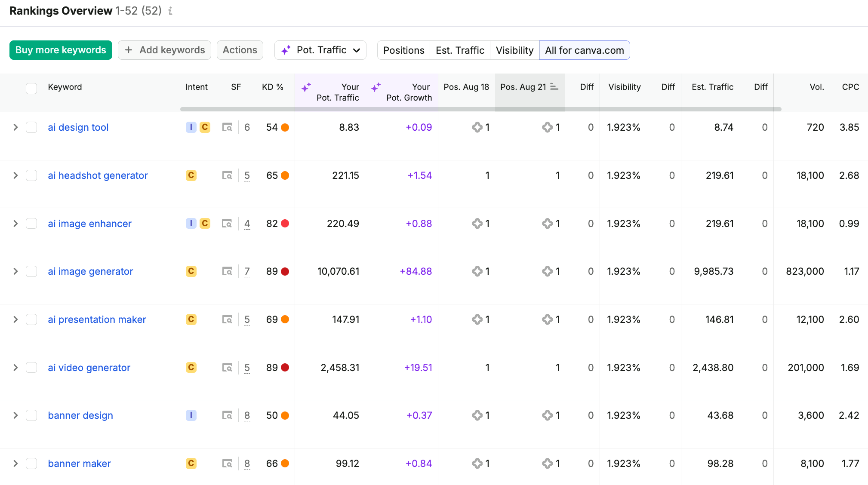Viewport: 868px width, 485px height.
Task: Check the box for ai image enhancer
Action: point(31,224)
